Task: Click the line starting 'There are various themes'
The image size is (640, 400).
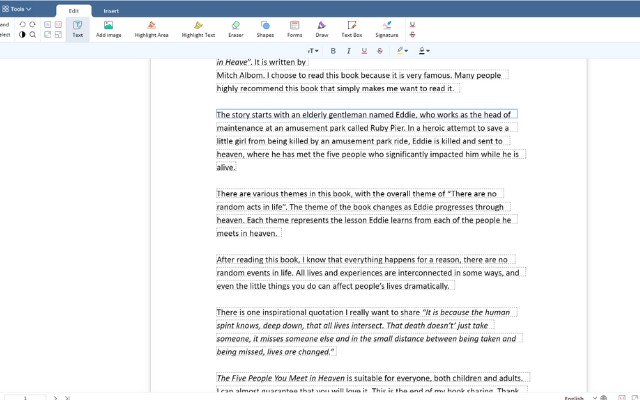Action: pyautogui.click(x=360, y=193)
